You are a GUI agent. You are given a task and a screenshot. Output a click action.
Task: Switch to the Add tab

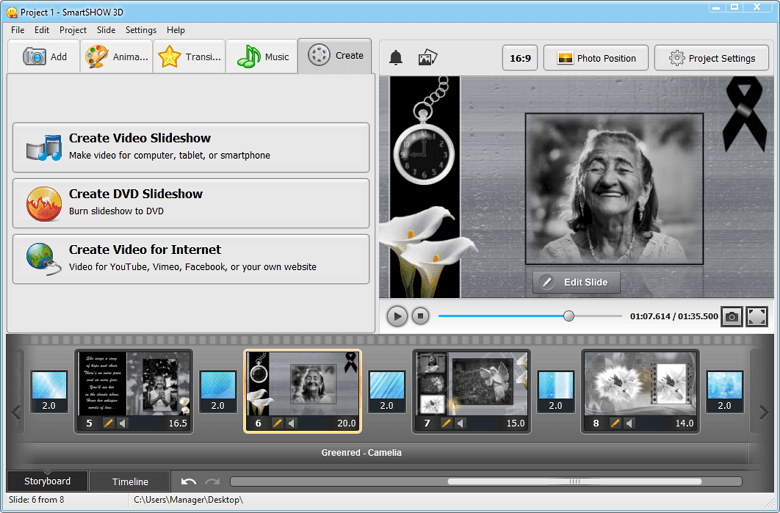[44, 56]
